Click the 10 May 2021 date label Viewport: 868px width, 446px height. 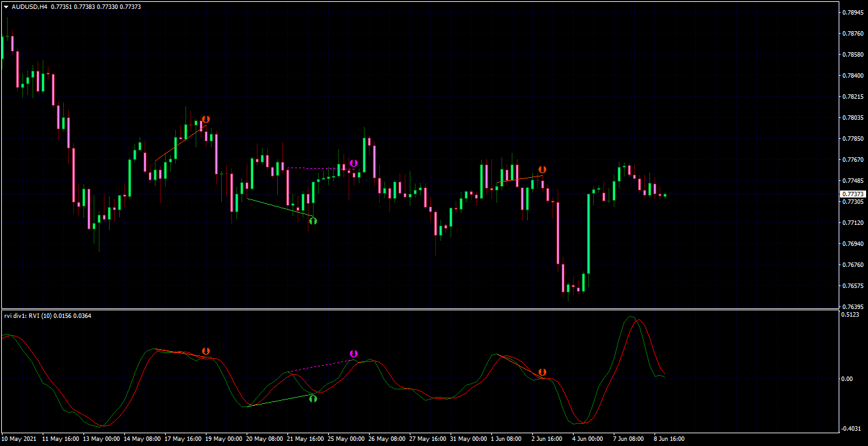pyautogui.click(x=20, y=439)
